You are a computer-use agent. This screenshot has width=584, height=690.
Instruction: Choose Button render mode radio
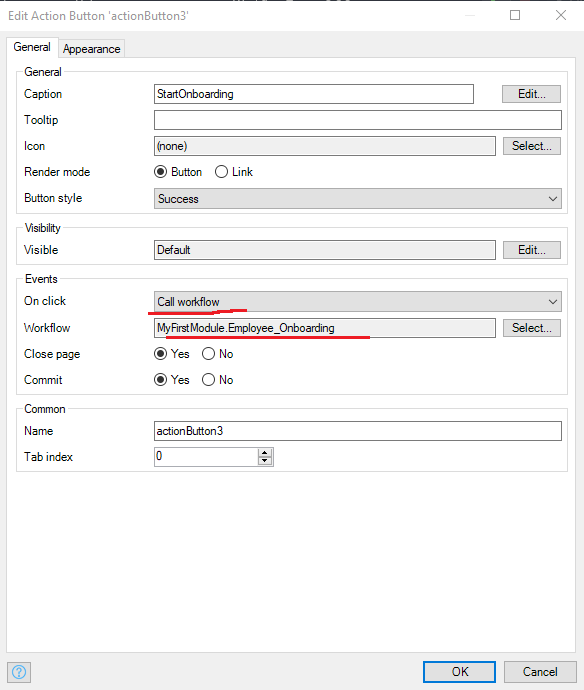click(161, 172)
